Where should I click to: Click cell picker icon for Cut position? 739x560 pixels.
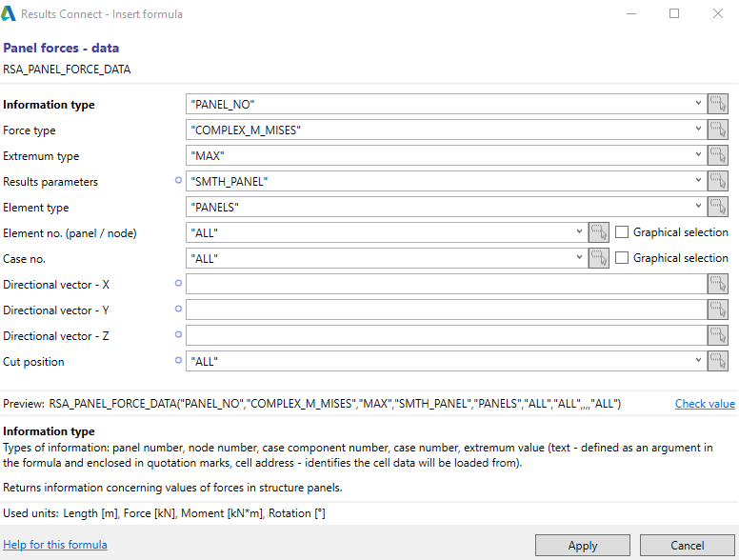tap(717, 361)
